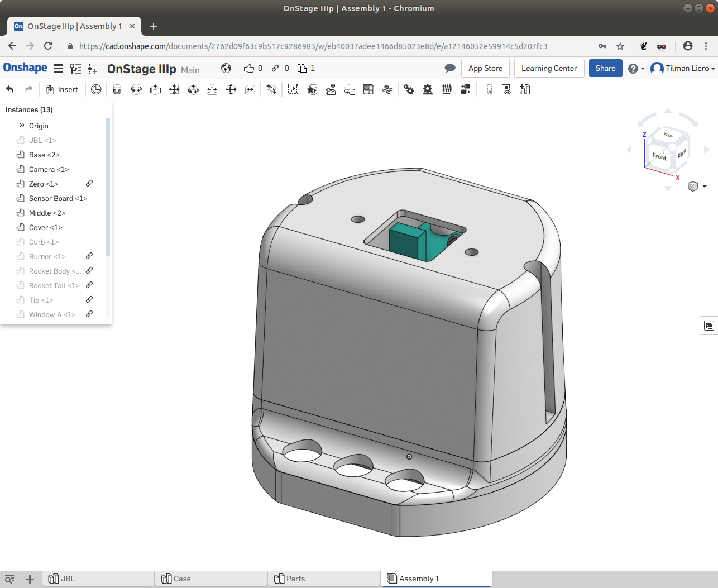This screenshot has width=718, height=588.
Task: Undo the last assembly action
Action: [9, 89]
